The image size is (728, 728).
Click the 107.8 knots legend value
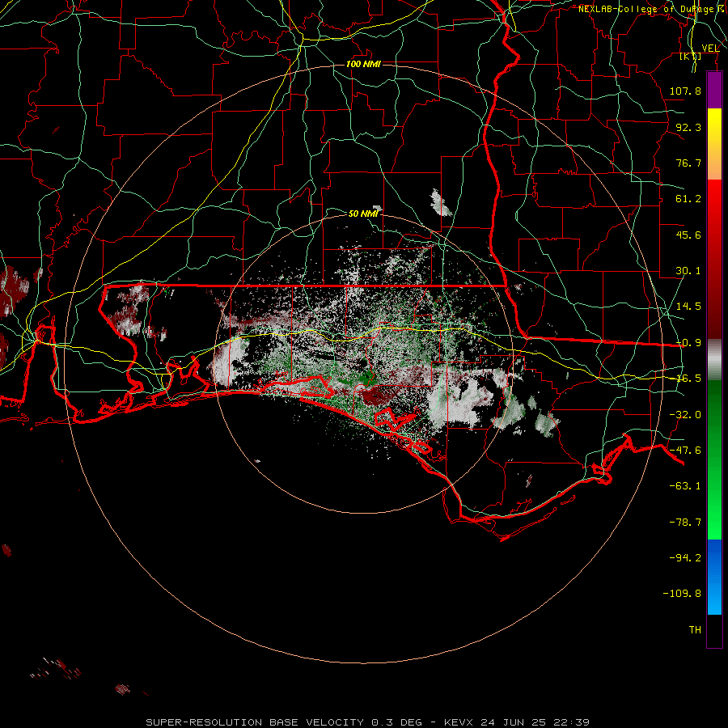point(685,91)
